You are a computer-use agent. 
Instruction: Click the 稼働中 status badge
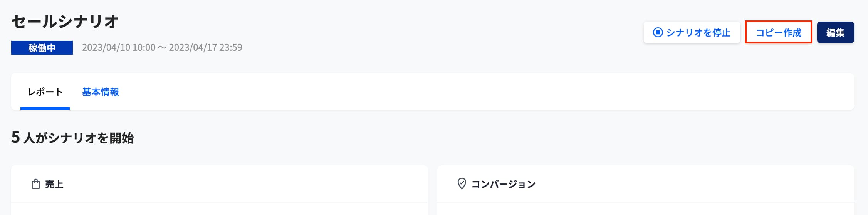pyautogui.click(x=42, y=48)
